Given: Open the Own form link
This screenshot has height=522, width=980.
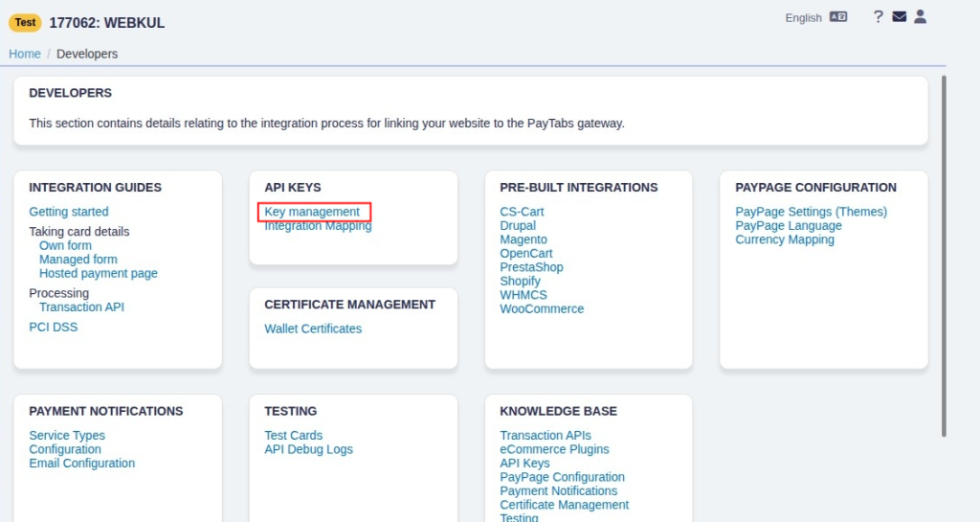Looking at the screenshot, I should coord(66,246).
